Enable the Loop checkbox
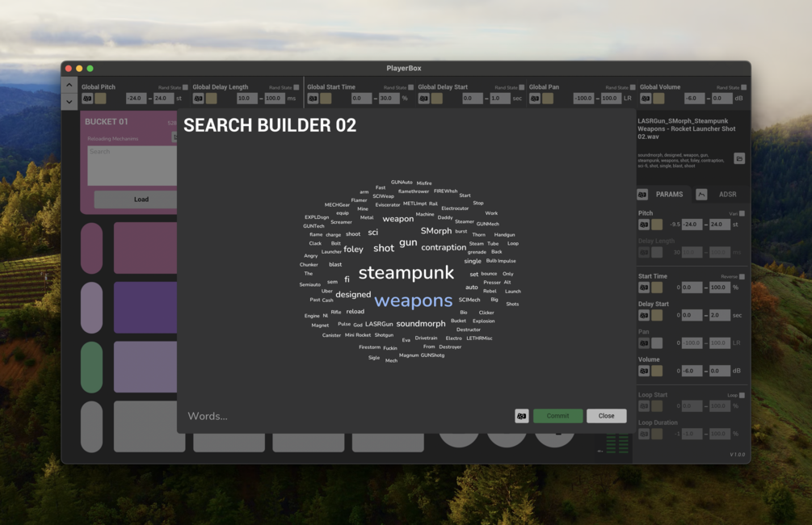 (742, 395)
